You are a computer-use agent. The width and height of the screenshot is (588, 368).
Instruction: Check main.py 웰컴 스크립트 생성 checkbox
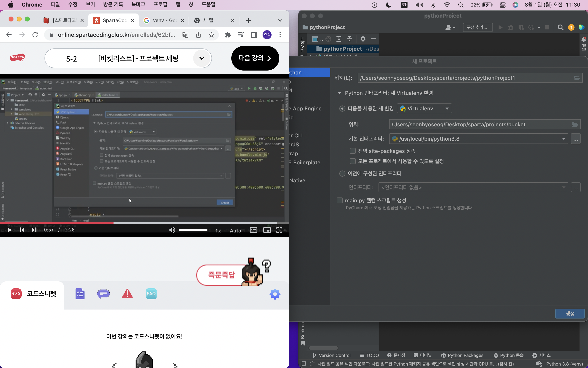click(x=340, y=200)
